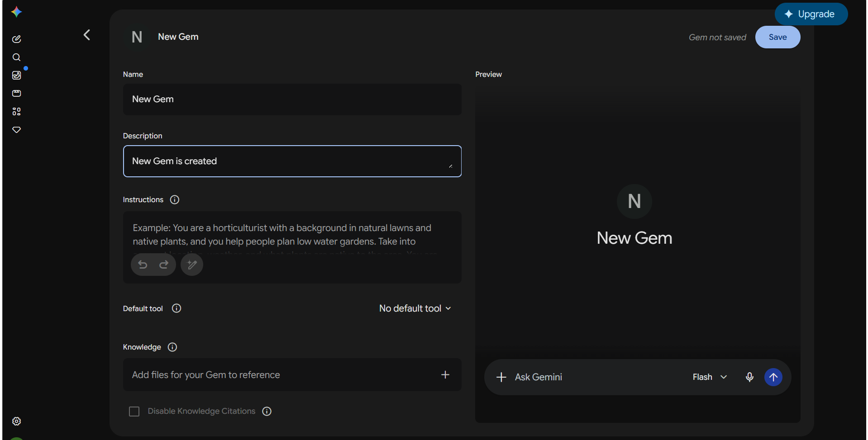
Task: Open the settings gear icon
Action: tap(17, 421)
